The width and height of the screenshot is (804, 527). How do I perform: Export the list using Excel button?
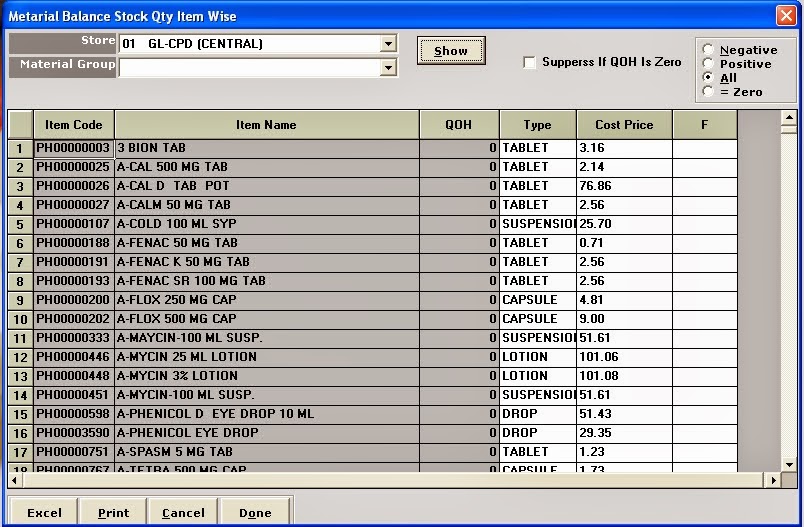tap(44, 513)
